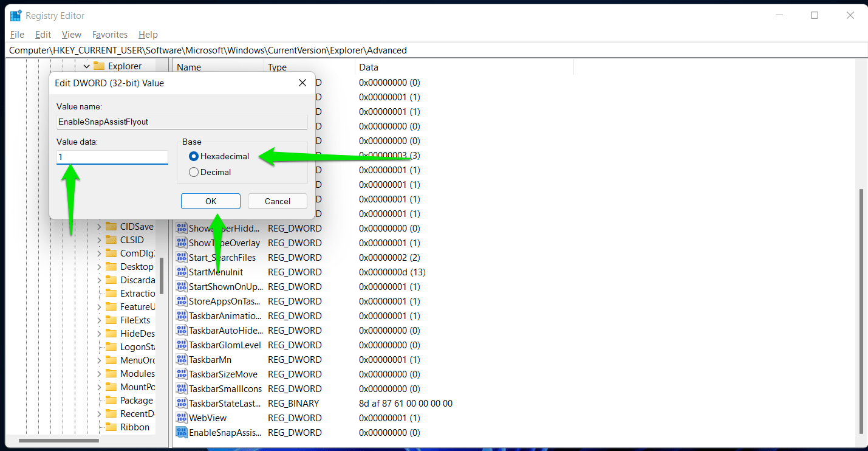Viewport: 868px width, 451px height.
Task: Select the Hexadecimal base option
Action: 194,156
